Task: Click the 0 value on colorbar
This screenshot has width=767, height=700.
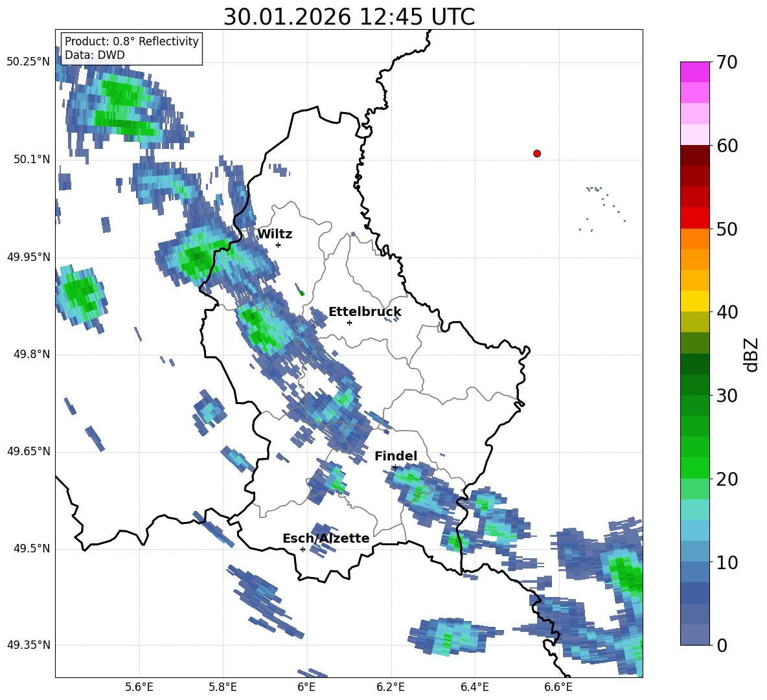Action: pyautogui.click(x=722, y=646)
